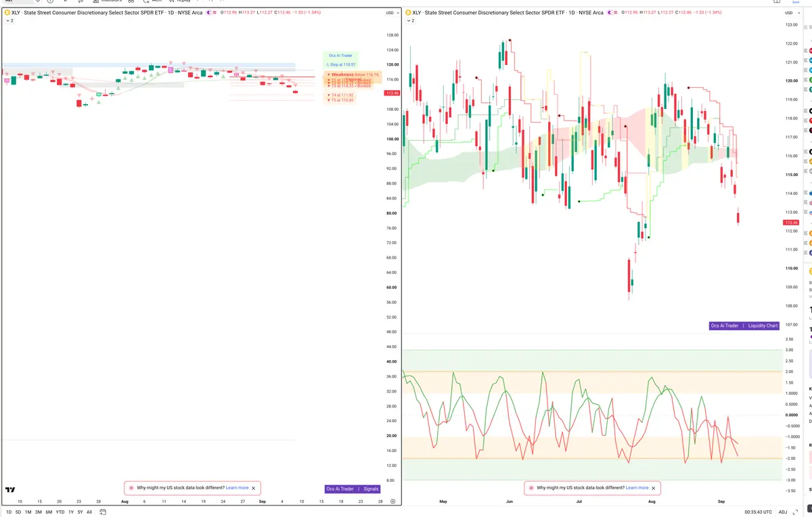Toggle the ADJ adjusted data setting

(x=783, y=512)
